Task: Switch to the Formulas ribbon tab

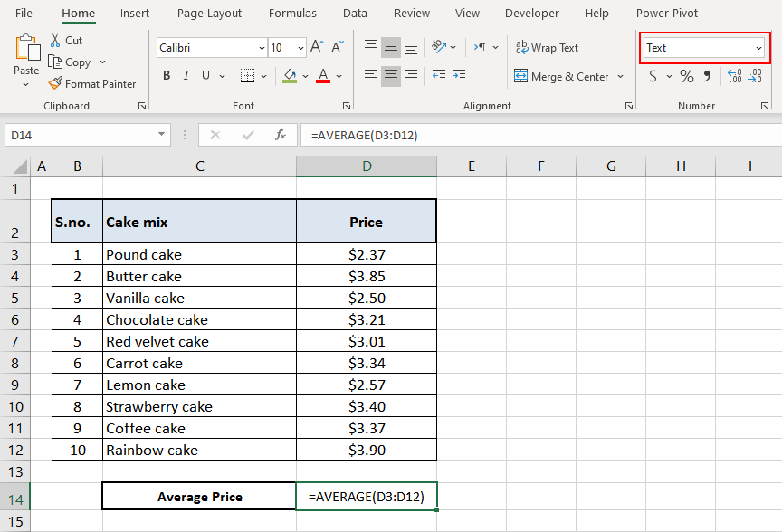Action: 292,13
